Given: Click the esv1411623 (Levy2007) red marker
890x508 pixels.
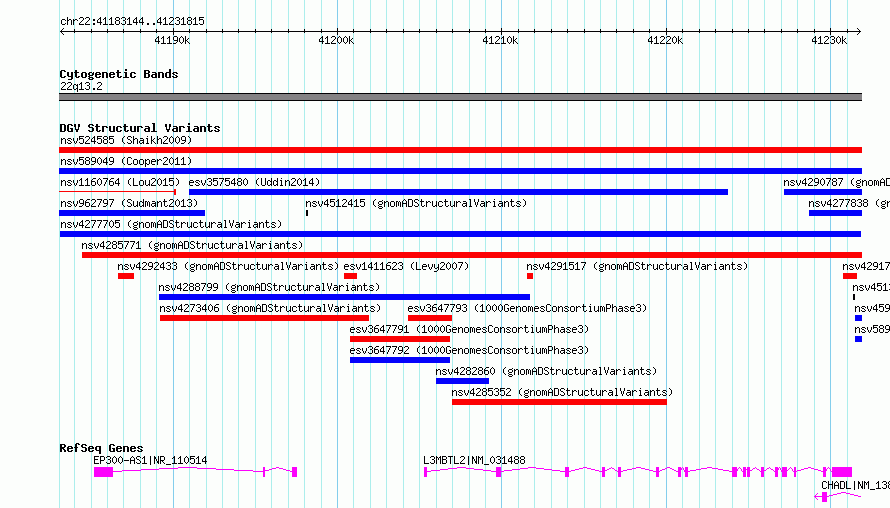Looking at the screenshot, I should point(350,276).
